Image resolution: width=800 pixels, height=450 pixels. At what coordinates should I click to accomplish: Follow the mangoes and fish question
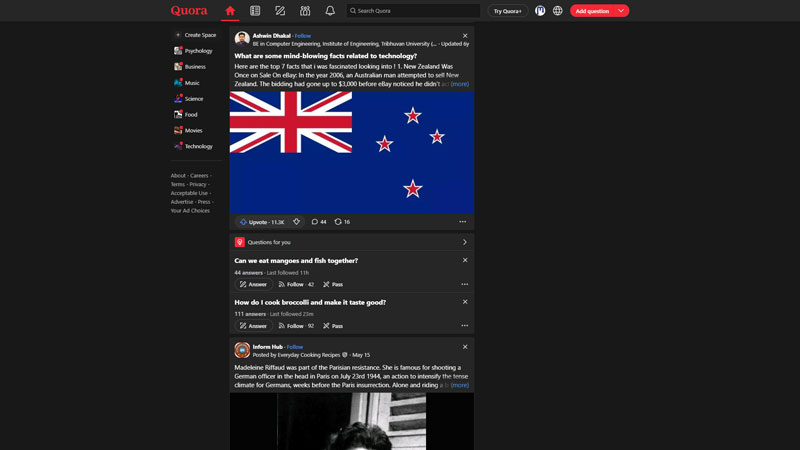pos(296,284)
